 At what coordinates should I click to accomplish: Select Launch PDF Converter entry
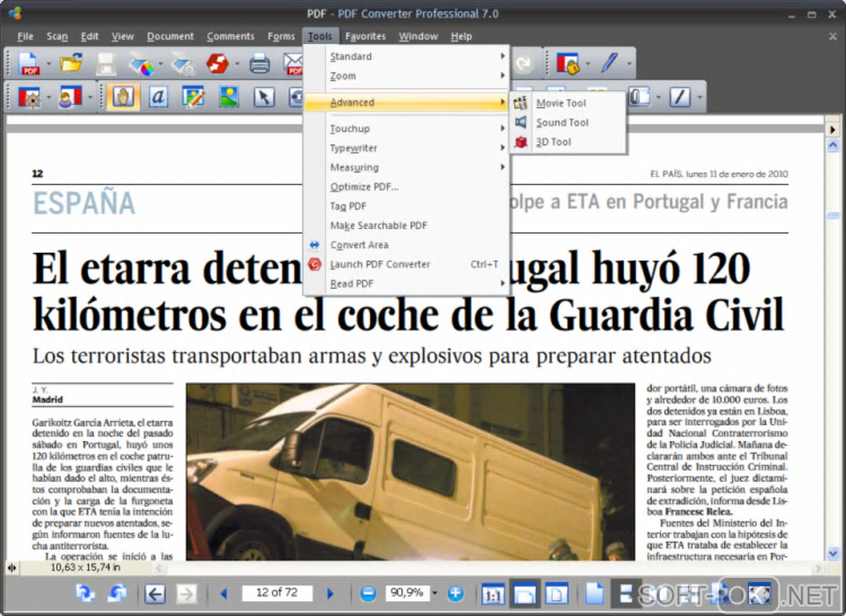(x=406, y=264)
